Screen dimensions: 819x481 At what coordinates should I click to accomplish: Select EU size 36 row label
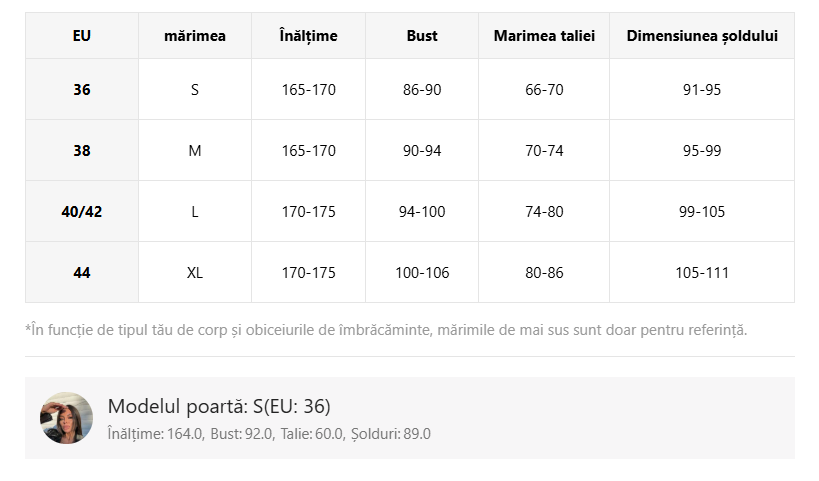point(82,90)
